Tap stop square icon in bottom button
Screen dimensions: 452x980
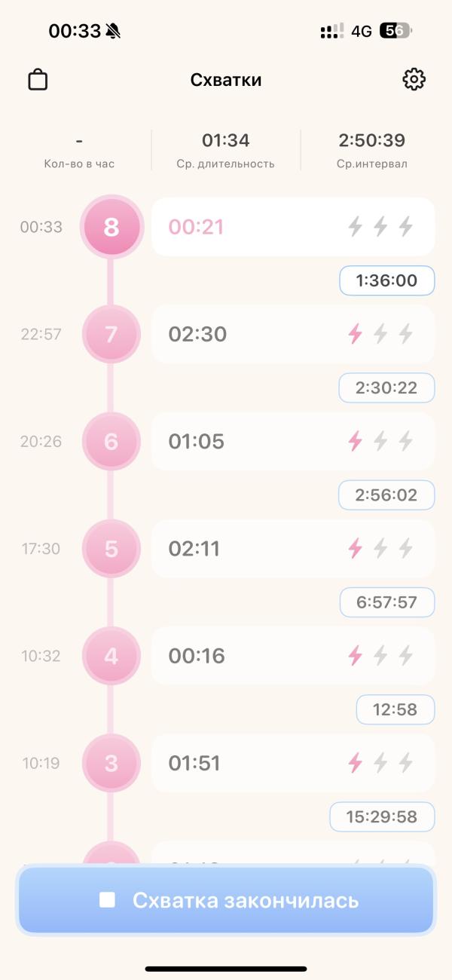(x=107, y=900)
